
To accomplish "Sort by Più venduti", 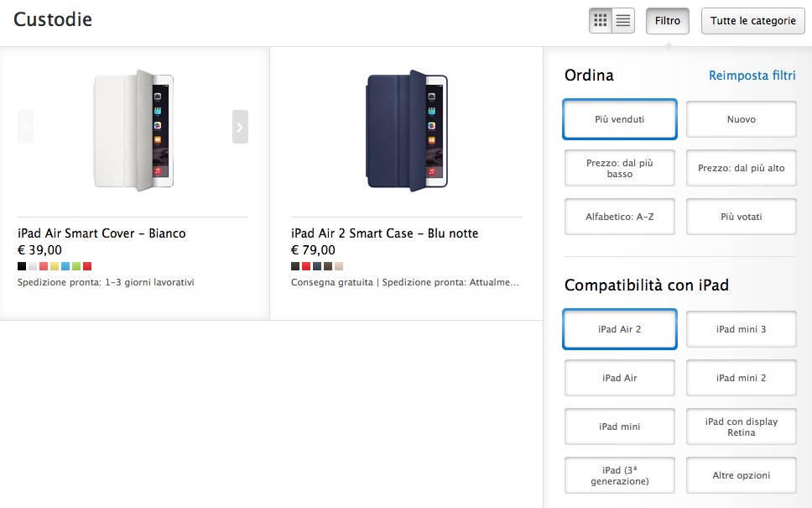I will tap(620, 119).
